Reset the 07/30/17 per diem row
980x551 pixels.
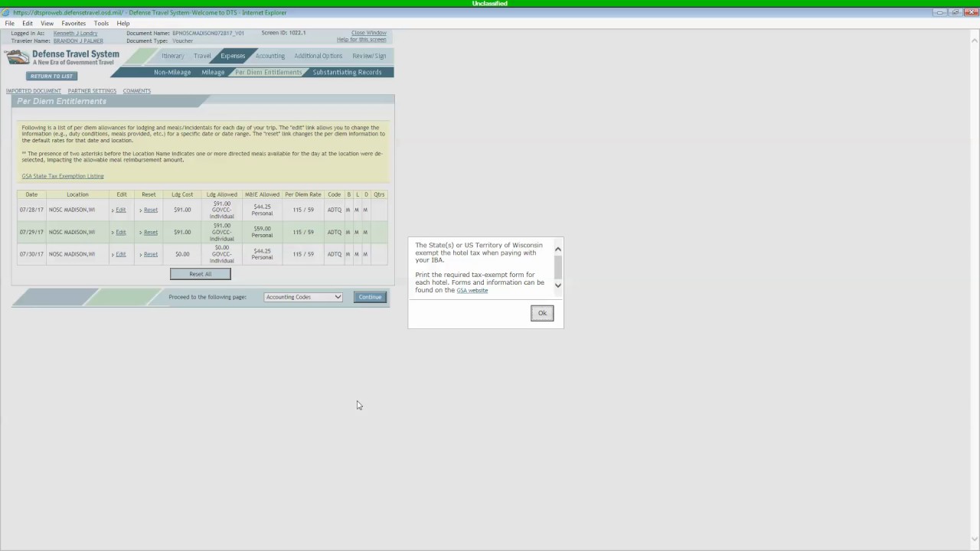point(149,254)
